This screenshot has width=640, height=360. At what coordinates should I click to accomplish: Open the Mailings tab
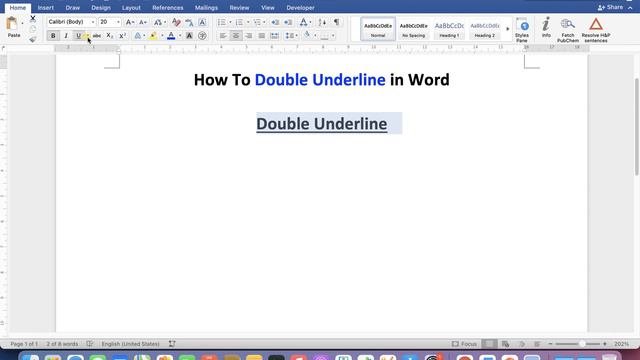(x=206, y=8)
